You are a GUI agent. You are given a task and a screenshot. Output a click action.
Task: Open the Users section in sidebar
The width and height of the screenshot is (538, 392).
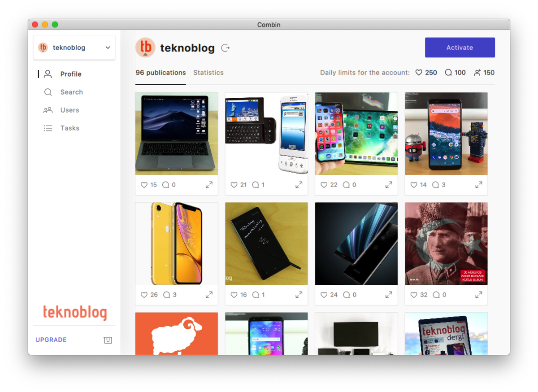[69, 110]
